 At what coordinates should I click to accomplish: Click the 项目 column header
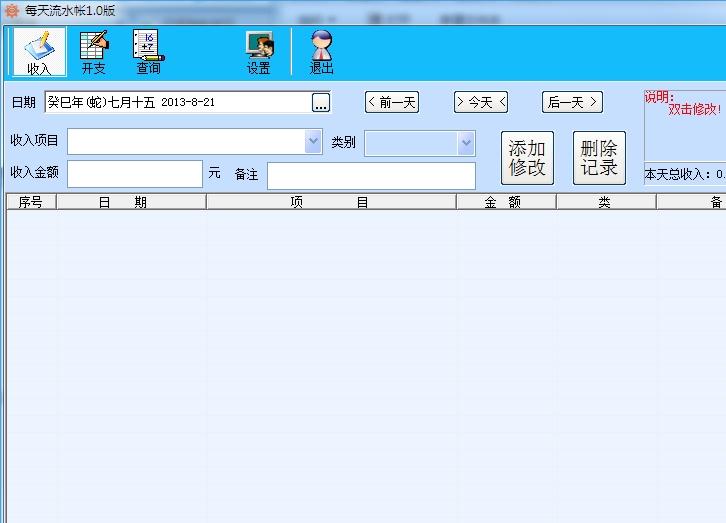pyautogui.click(x=331, y=202)
